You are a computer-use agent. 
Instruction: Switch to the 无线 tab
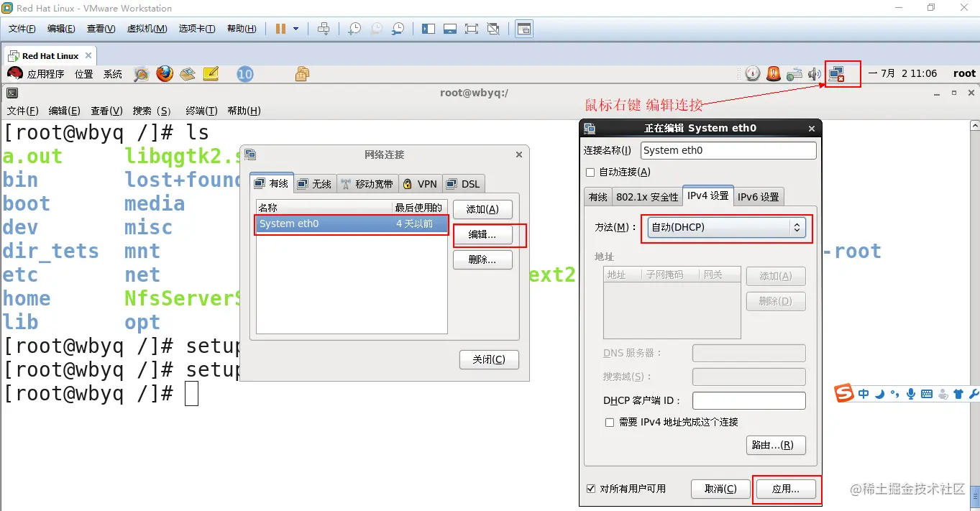(x=314, y=184)
